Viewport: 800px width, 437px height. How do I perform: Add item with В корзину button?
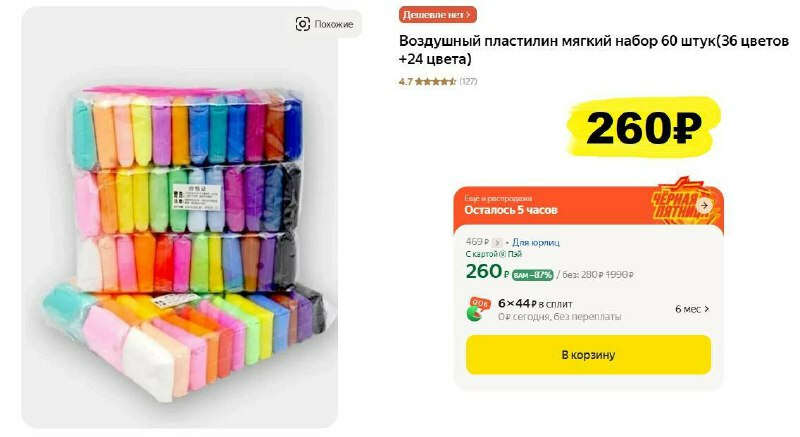588,355
